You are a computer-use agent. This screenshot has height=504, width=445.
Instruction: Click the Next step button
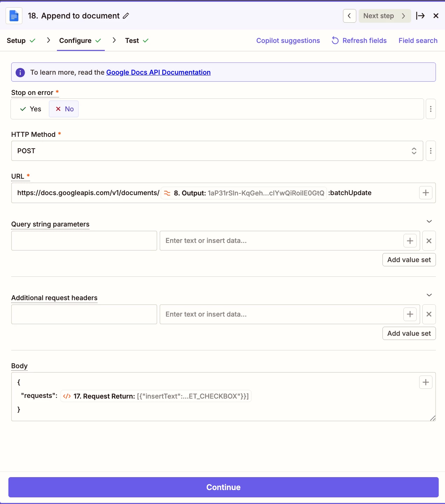point(385,16)
